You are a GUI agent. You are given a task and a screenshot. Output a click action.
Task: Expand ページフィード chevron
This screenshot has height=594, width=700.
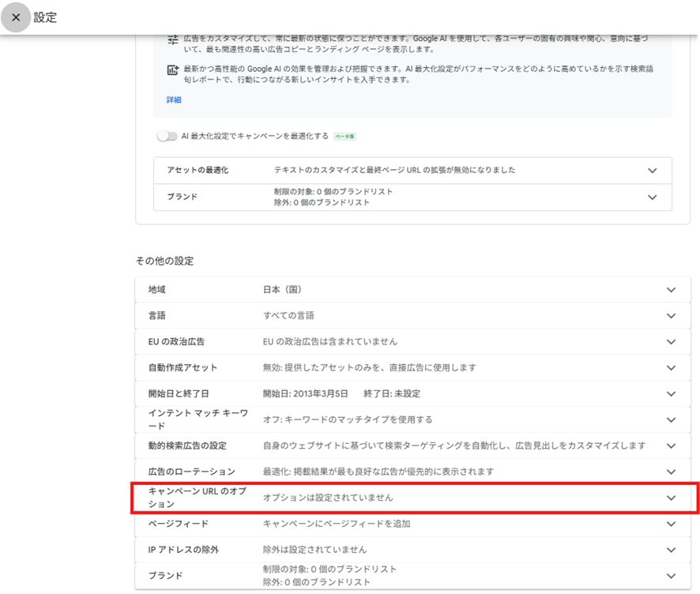pyautogui.click(x=671, y=524)
